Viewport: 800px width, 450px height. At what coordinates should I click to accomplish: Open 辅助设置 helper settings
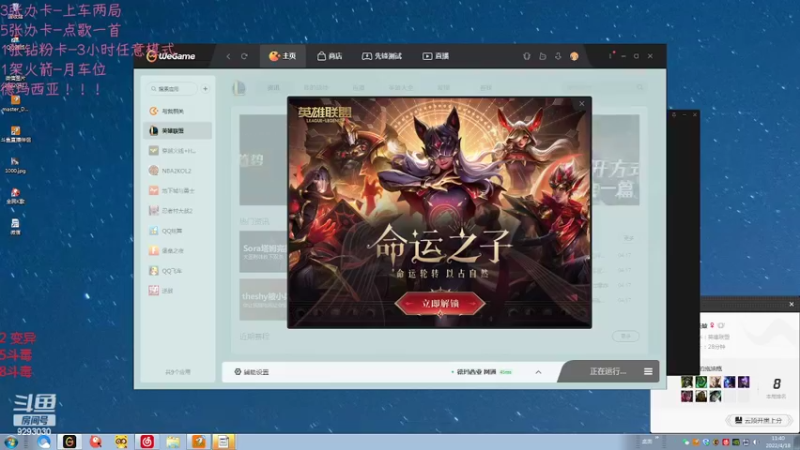252,372
